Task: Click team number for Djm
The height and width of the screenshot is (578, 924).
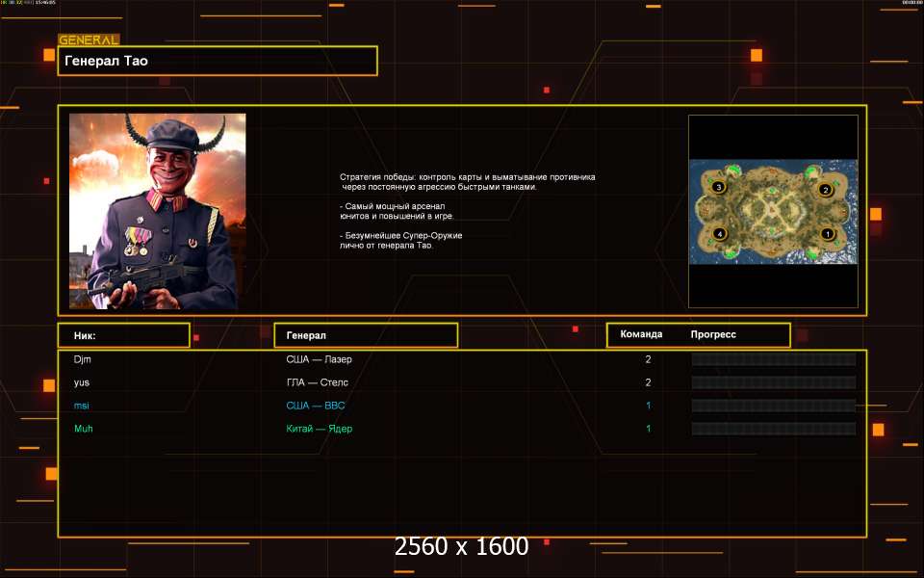Action: pyautogui.click(x=648, y=359)
